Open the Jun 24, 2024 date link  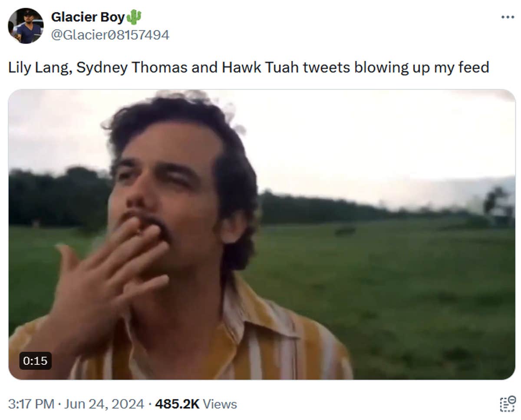pos(104,404)
